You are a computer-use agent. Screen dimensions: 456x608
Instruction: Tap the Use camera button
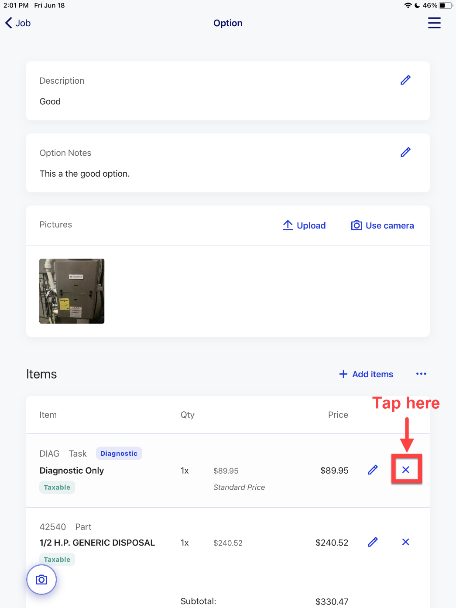(382, 225)
